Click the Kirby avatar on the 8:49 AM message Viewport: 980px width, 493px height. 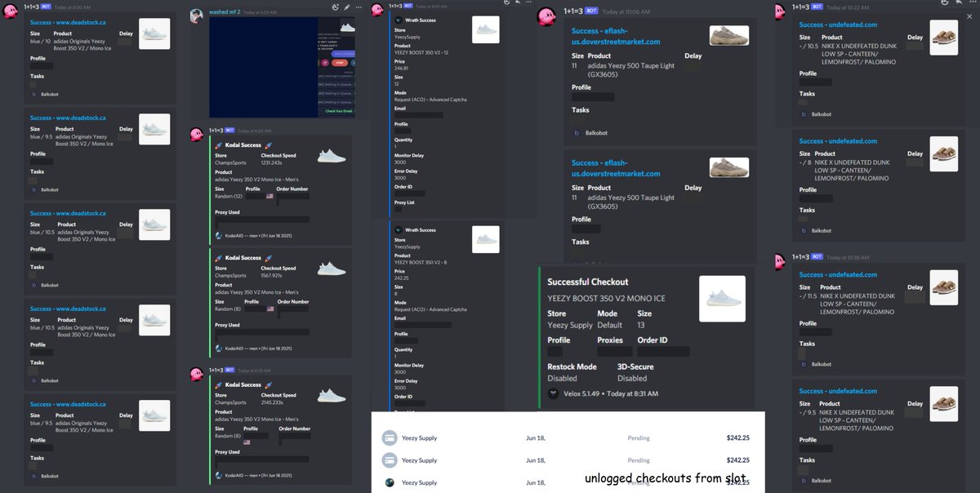pyautogui.click(x=377, y=10)
